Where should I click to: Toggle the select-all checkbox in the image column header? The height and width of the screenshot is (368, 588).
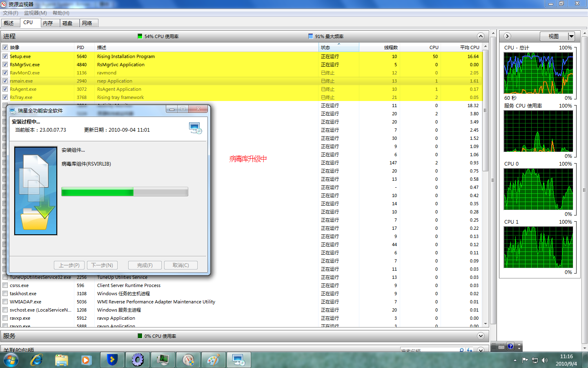[5, 47]
